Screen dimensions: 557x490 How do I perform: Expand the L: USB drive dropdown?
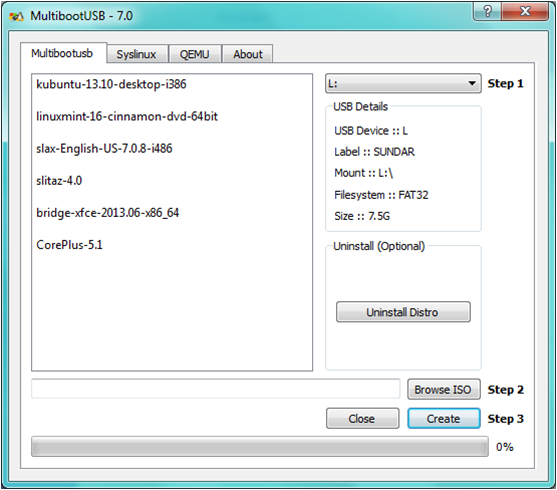(403, 84)
